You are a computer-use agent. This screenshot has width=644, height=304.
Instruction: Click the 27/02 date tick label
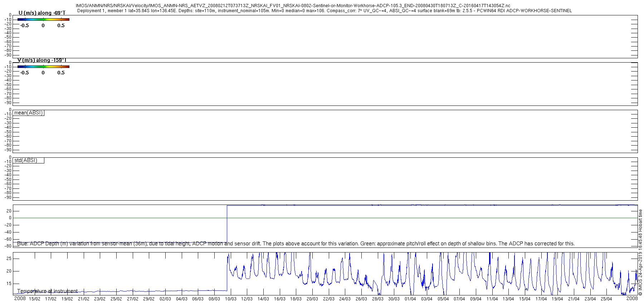tap(133, 299)
